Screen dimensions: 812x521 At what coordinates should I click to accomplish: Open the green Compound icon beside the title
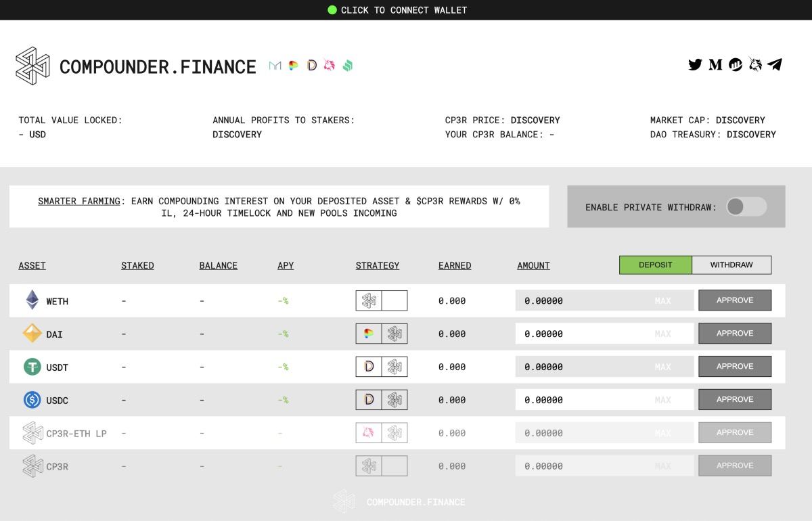pyautogui.click(x=348, y=66)
